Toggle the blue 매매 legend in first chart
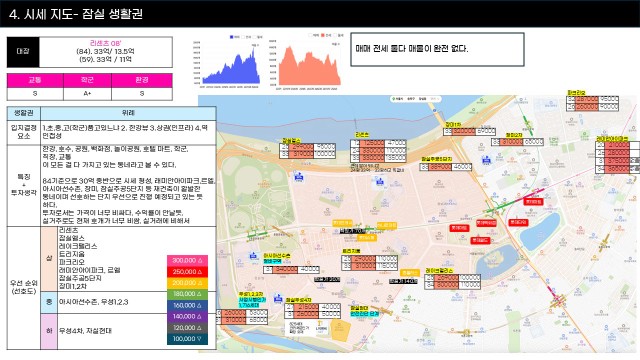Viewport: 640px width, 360px height. (231, 37)
